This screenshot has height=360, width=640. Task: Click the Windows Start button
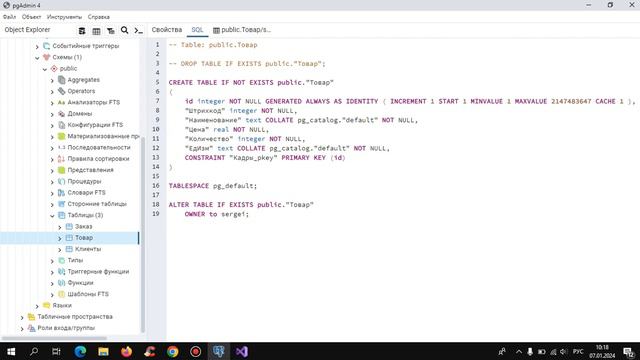[x=11, y=351]
